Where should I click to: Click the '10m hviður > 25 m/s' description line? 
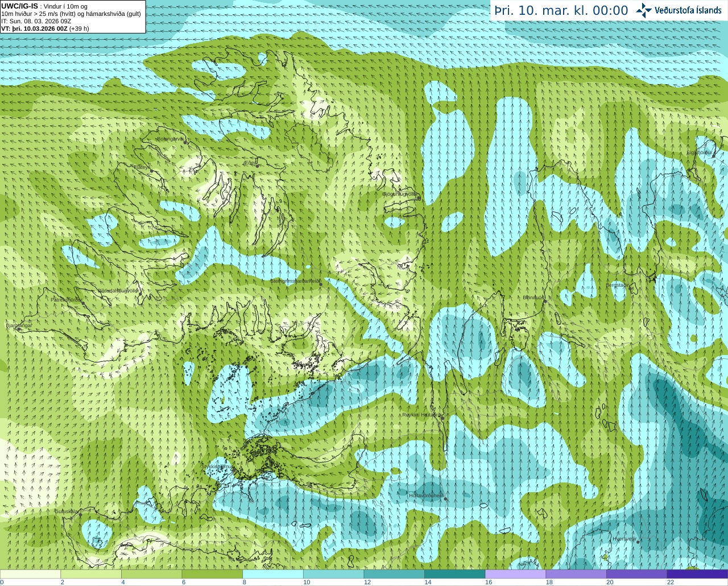[x=71, y=14]
